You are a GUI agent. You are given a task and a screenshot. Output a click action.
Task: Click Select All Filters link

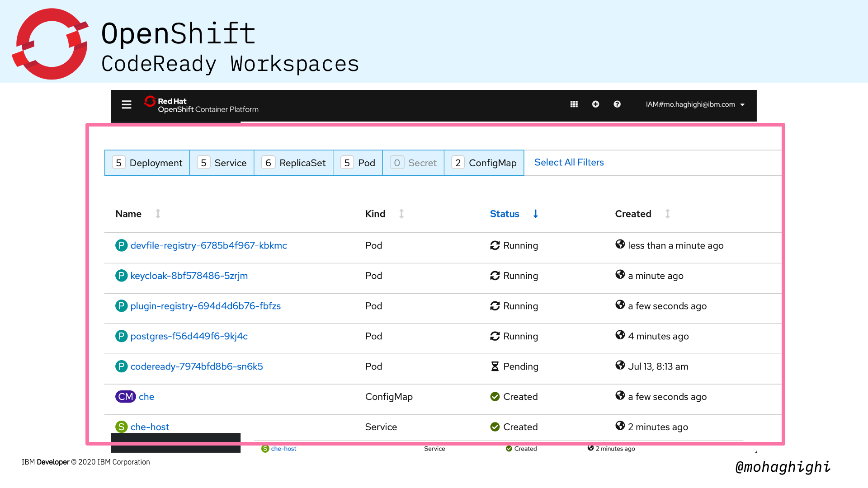(x=569, y=162)
